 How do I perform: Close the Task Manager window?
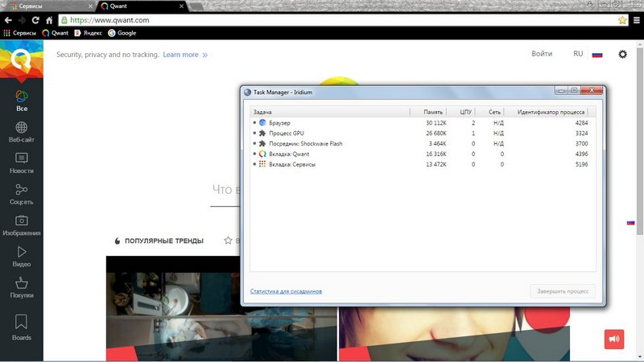tap(592, 90)
